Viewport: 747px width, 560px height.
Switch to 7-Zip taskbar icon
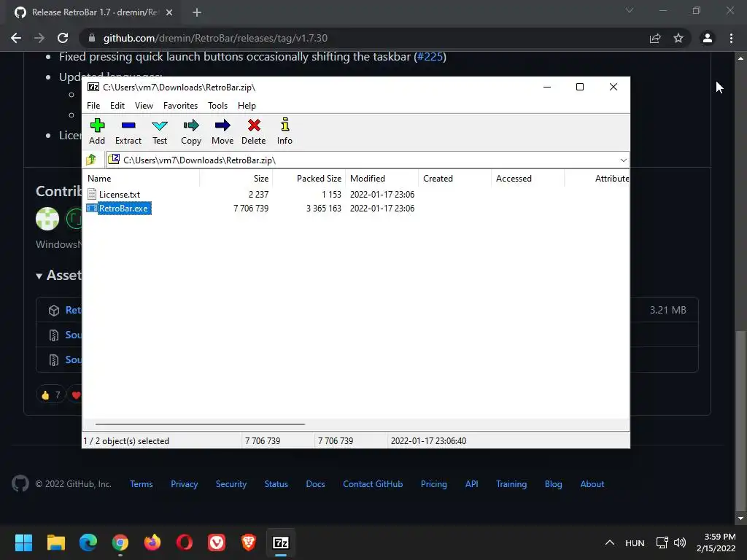click(x=281, y=542)
